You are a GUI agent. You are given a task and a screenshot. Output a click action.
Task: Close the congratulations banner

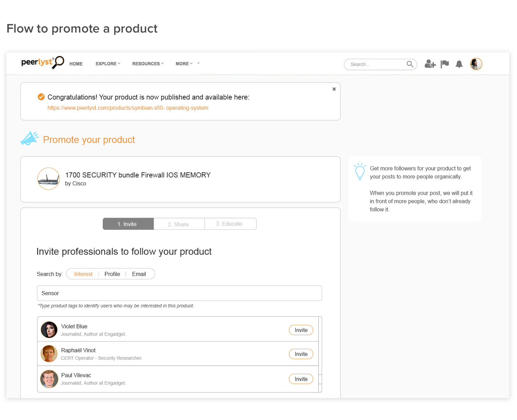334,89
